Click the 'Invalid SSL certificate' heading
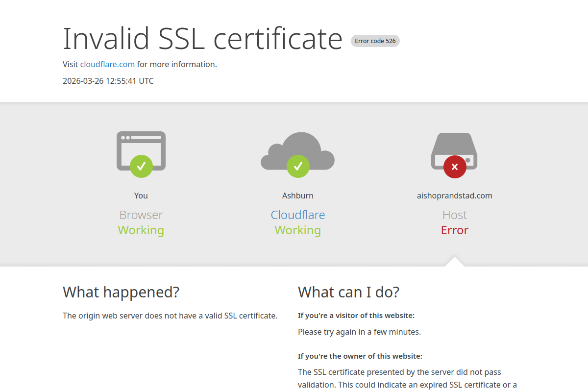588x392 pixels. point(202,39)
